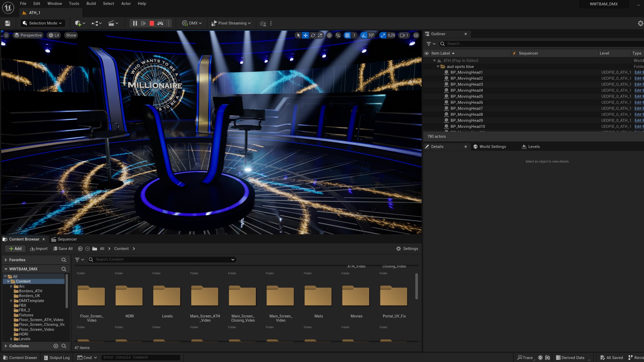Viewport: 644px width, 362px height.
Task: Toggle scale snapping
Action: point(383,35)
